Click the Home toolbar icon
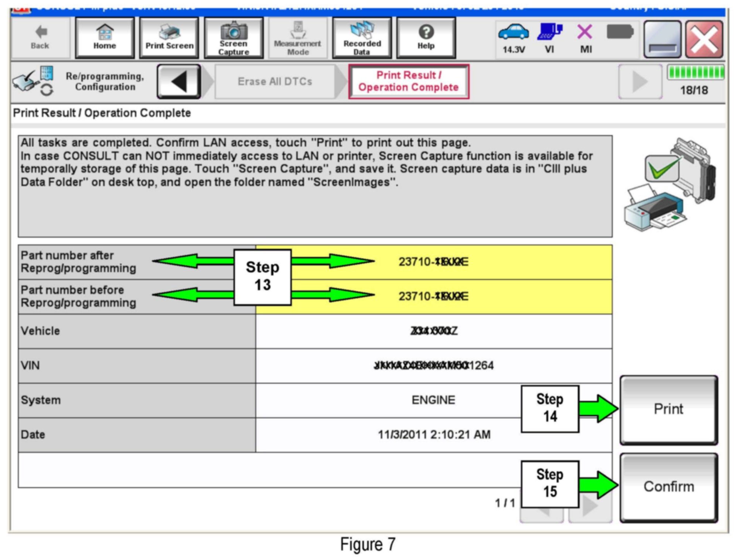 click(105, 37)
